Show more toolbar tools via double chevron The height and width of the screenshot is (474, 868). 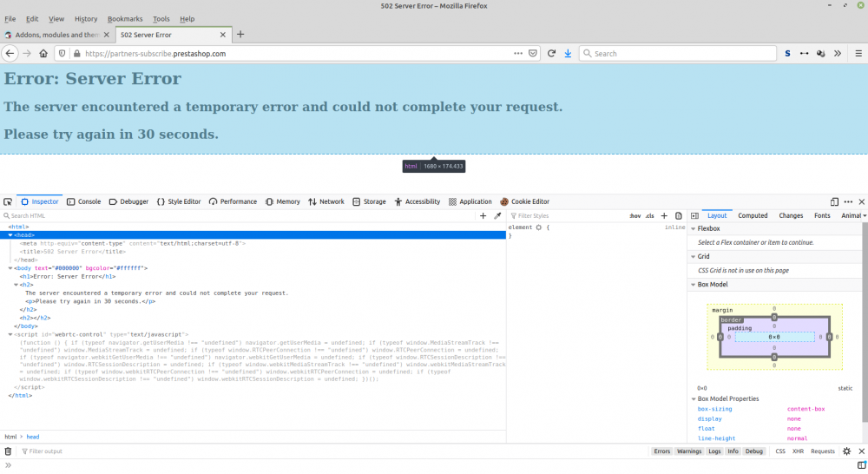838,54
